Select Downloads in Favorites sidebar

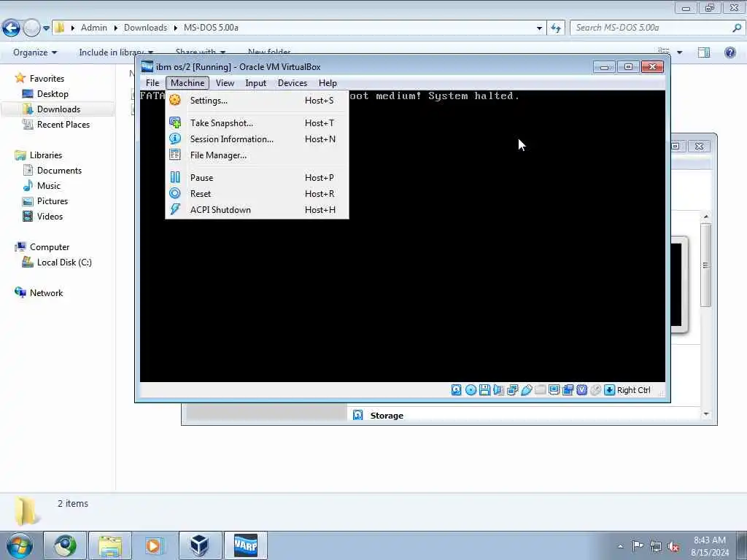coord(58,109)
